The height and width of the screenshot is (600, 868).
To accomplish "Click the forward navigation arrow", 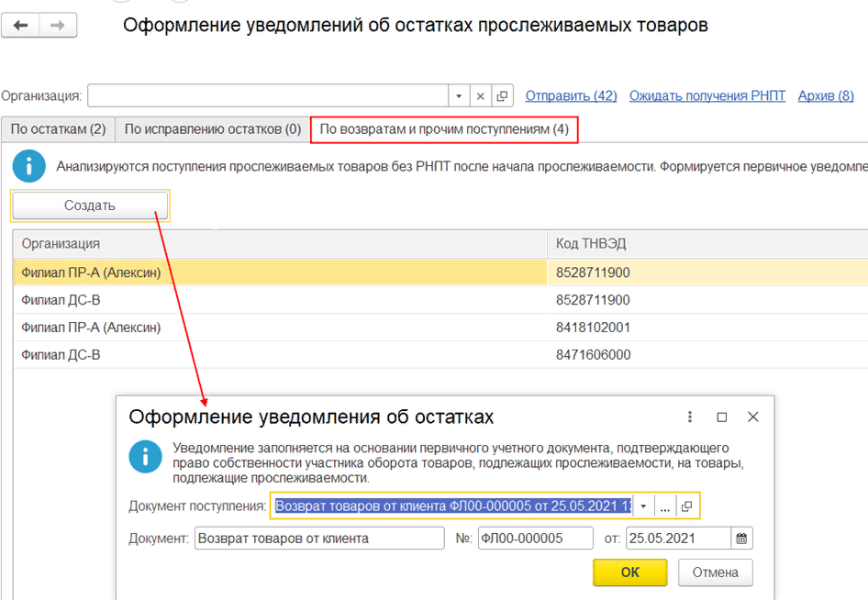I will [x=57, y=26].
